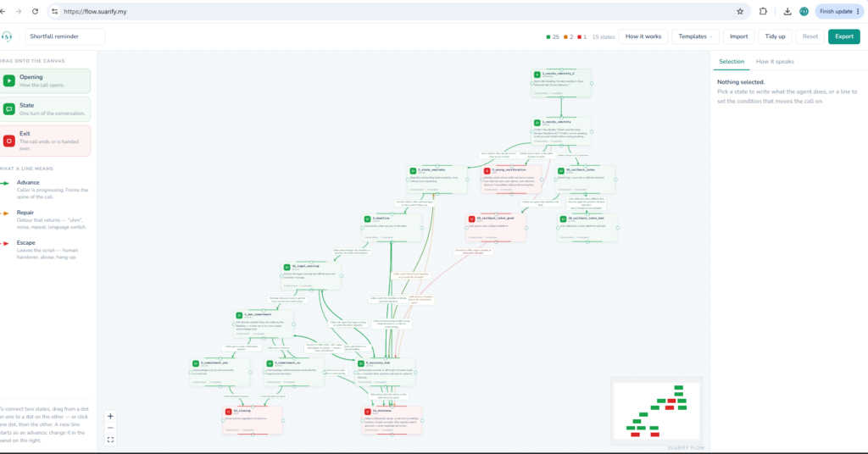Viewport: 868px width, 454px height.
Task: Fit the canvas with the fullscreen icon
Action: (110, 440)
